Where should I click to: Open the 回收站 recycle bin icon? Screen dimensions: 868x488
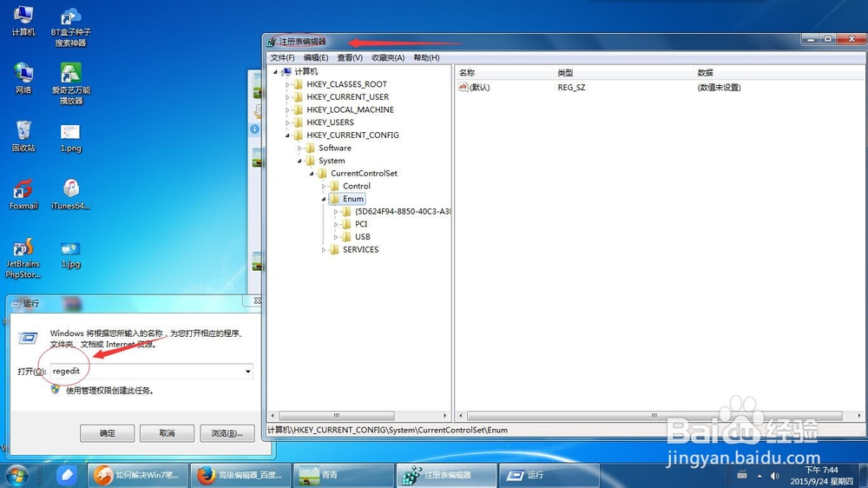click(x=23, y=135)
